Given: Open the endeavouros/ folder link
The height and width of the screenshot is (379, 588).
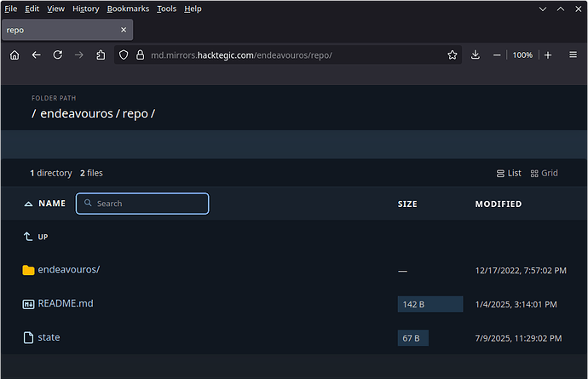Looking at the screenshot, I should pos(69,269).
